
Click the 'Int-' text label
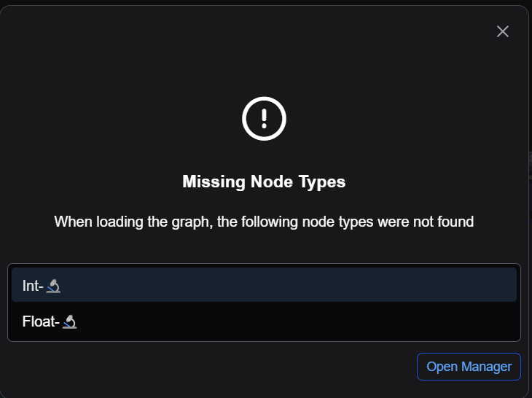[x=32, y=286]
